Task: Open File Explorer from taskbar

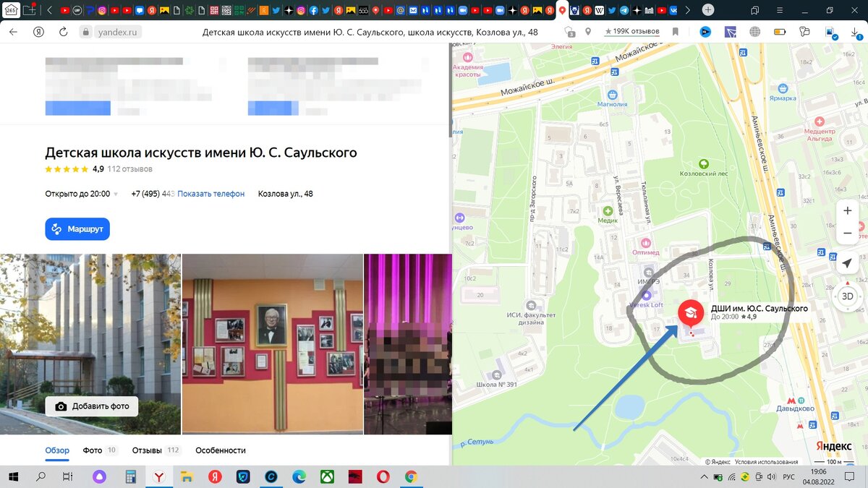Action: [187, 476]
